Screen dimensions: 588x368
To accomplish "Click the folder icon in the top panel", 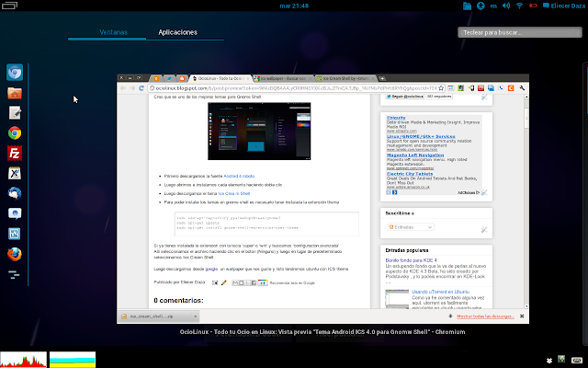I will click(x=467, y=6).
